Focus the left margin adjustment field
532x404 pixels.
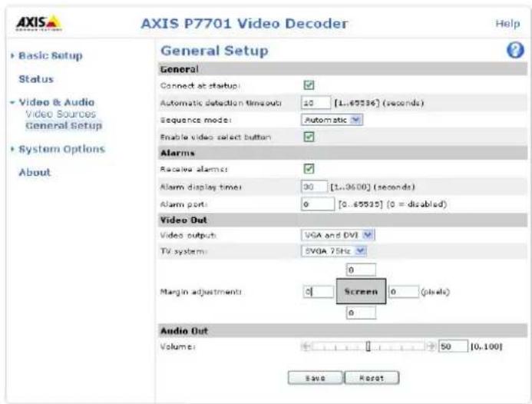(319, 292)
